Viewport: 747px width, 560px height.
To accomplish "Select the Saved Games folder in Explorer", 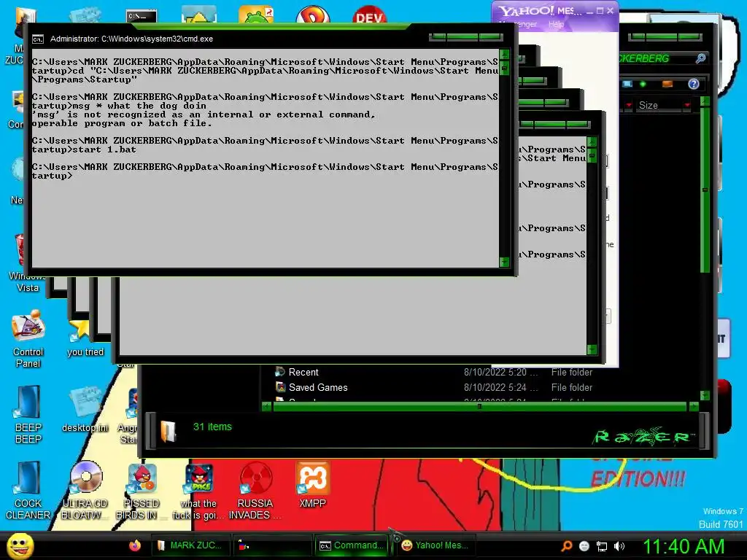I will [x=311, y=388].
